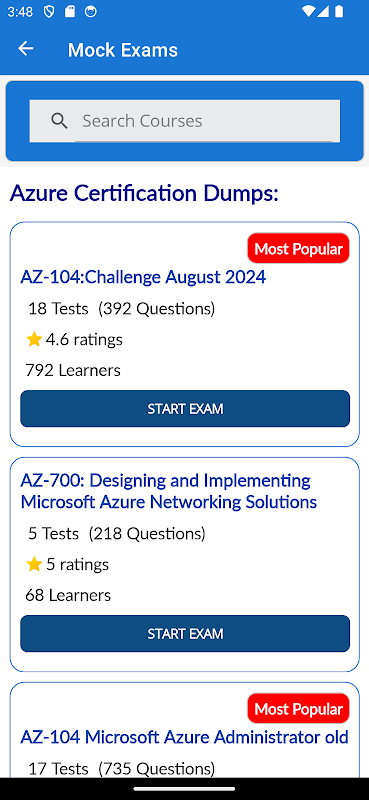Open AZ-104 Microsoft Azure Administrator old
This screenshot has height=800, width=369.
[x=184, y=737]
